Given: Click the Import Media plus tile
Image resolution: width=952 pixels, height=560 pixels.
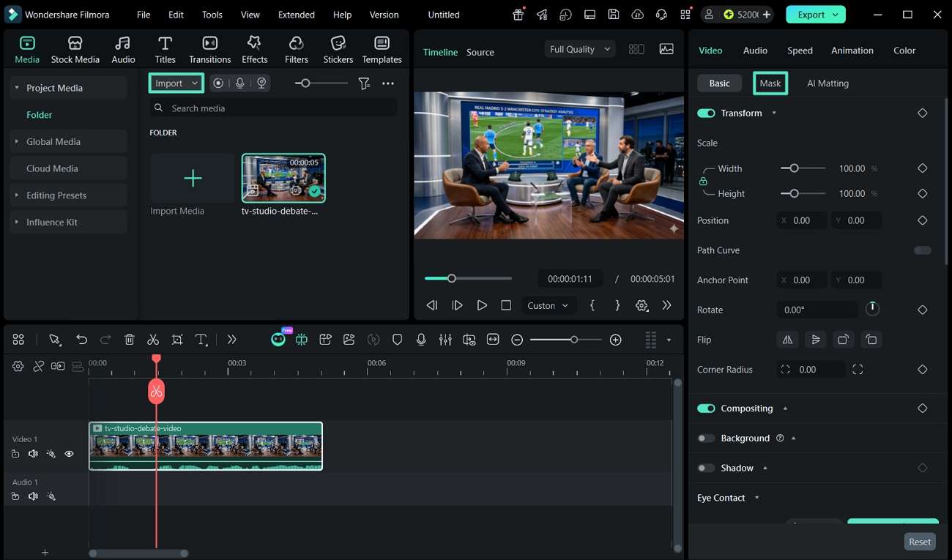Looking at the screenshot, I should coord(193,178).
